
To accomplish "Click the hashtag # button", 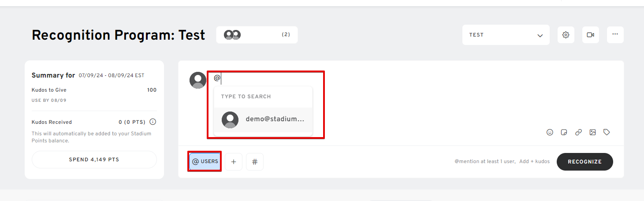I will pyautogui.click(x=255, y=162).
